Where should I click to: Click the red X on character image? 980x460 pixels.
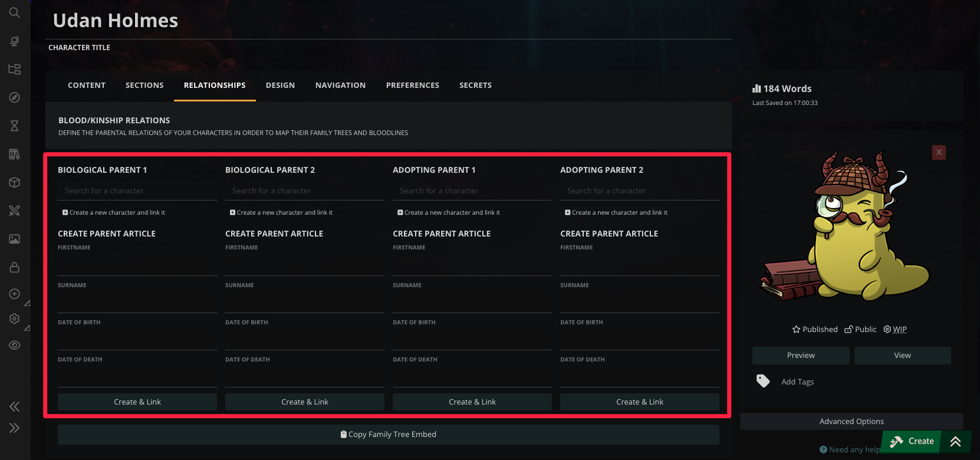(x=939, y=152)
